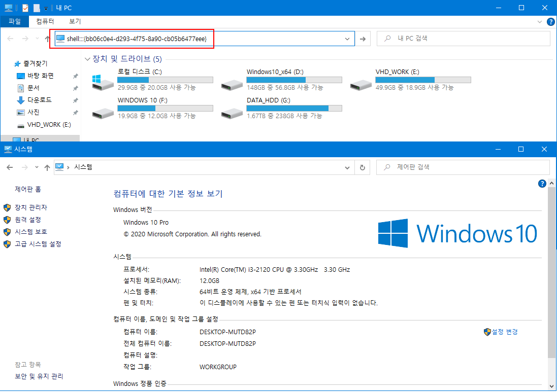Click new folder quick access icon in title bar

pyautogui.click(x=37, y=8)
